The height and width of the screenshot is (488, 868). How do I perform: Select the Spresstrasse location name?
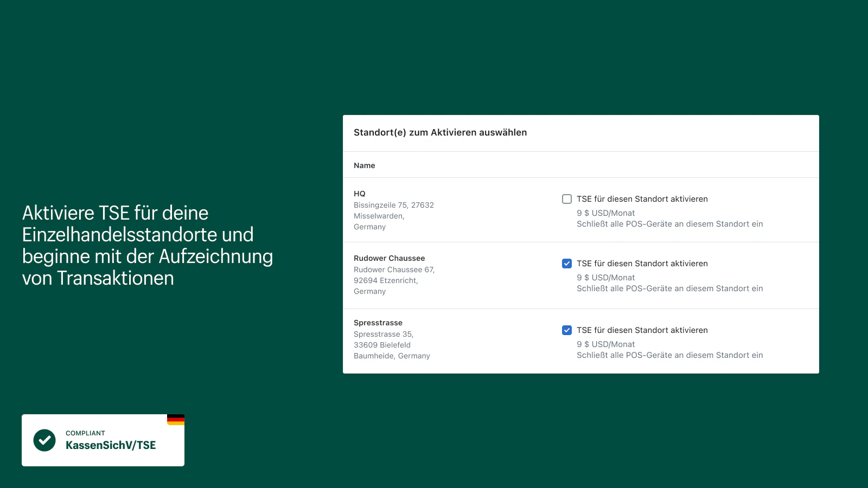tap(378, 323)
